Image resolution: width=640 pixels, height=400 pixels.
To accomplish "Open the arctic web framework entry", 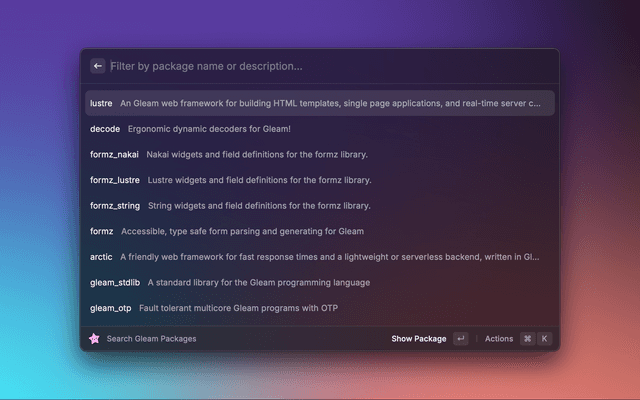I will coord(102,257).
